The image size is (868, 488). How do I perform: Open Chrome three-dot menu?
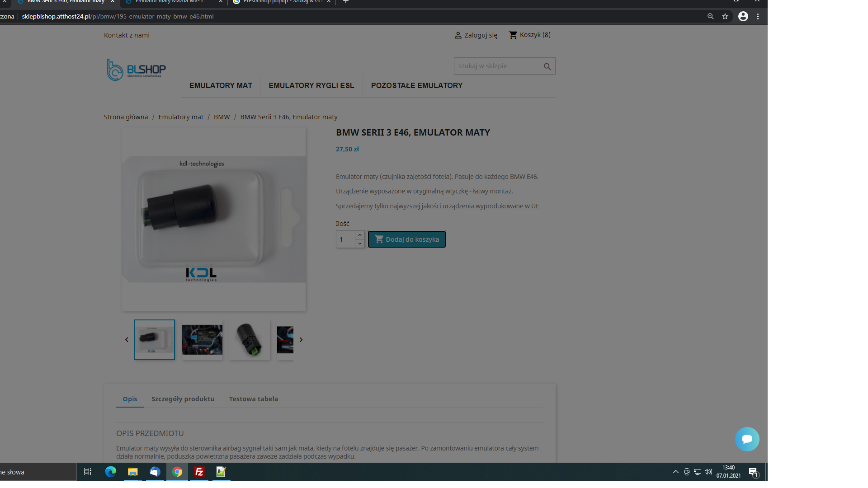point(758,16)
